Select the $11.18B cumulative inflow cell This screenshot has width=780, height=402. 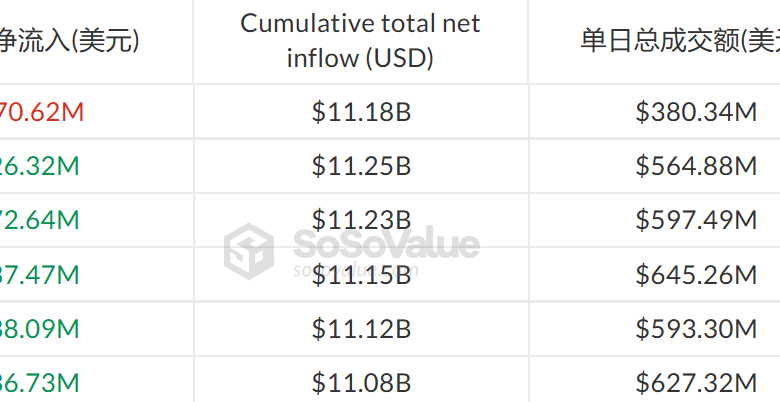(361, 111)
